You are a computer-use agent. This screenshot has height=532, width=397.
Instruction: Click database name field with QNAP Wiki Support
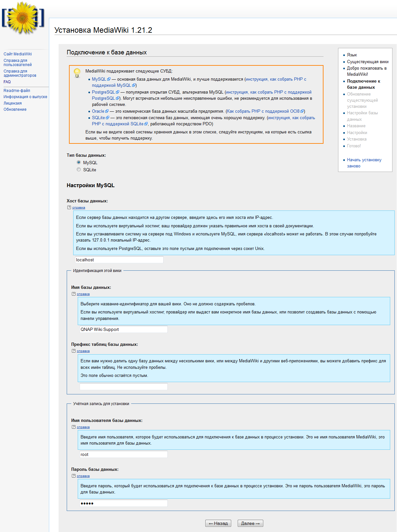[x=124, y=329]
